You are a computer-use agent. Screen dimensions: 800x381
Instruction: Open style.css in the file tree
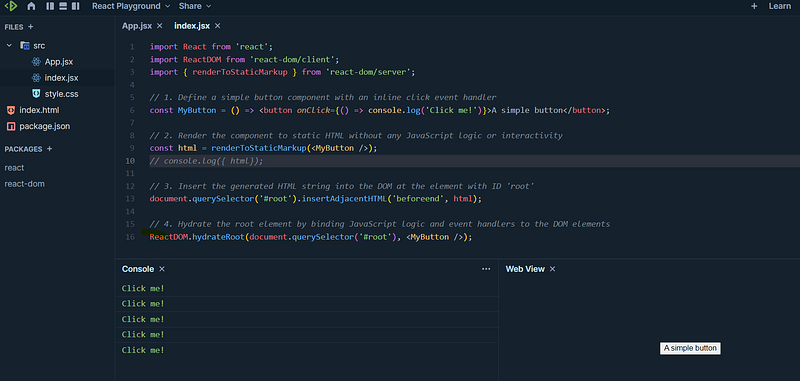click(61, 94)
